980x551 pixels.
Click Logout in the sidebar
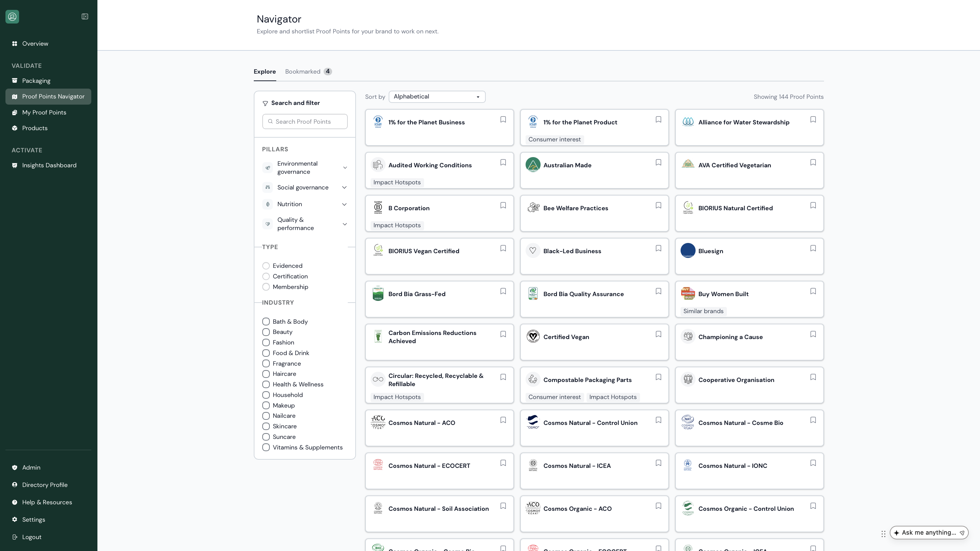(48, 537)
